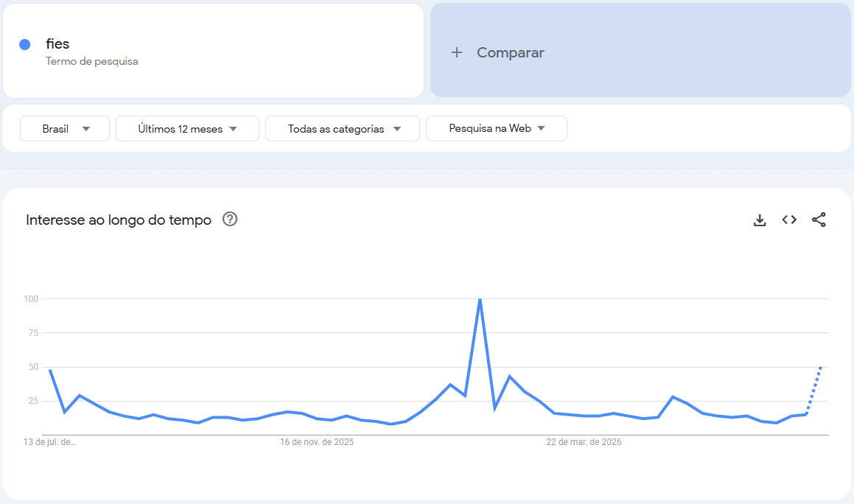Click the 22 de mar. de 2026 axis label

584,442
